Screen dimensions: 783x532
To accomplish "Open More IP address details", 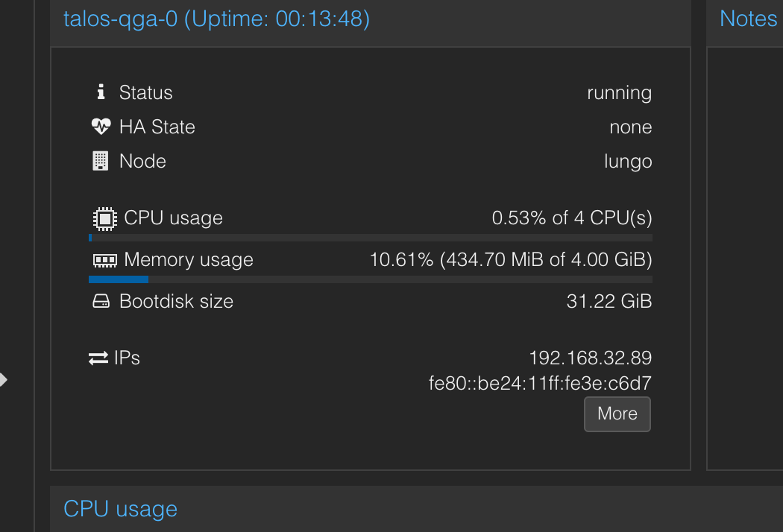I will tap(617, 414).
